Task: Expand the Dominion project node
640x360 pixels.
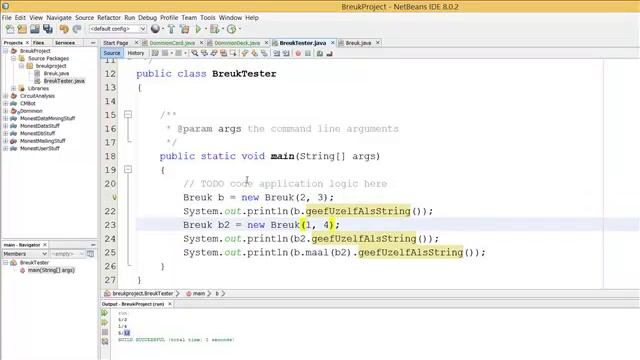Action: tap(6, 111)
